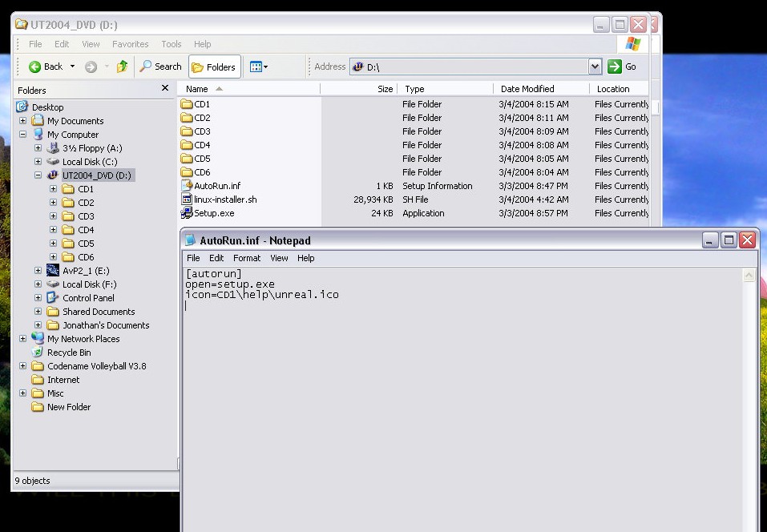Click the Control Panel icon in tree
Screen dimensions: 767x532
click(x=53, y=297)
